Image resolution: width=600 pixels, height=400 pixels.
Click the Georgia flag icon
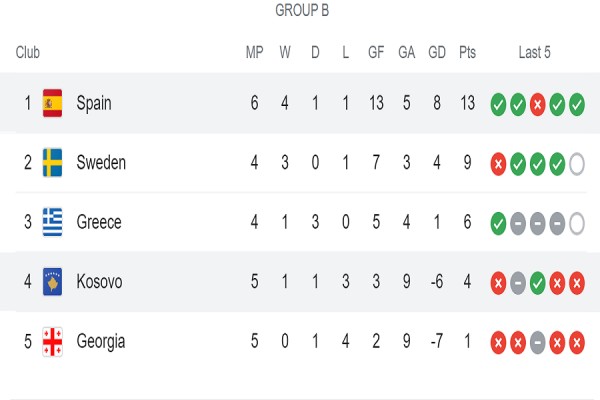52,341
